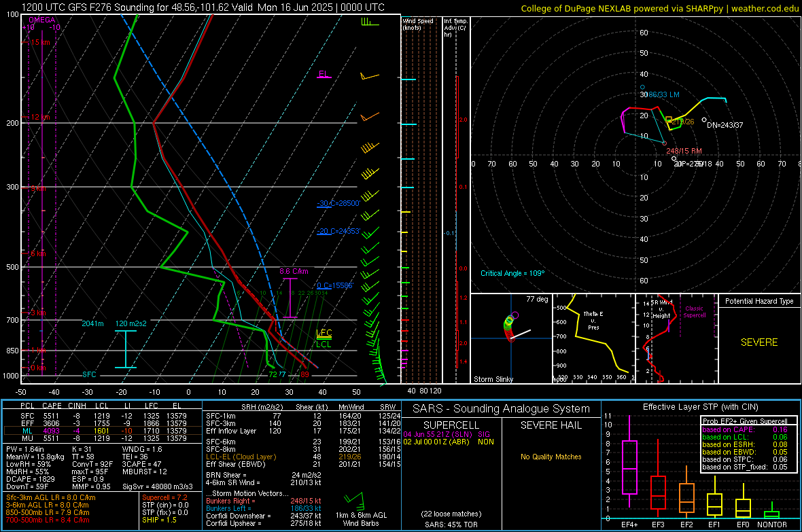802x532 pixels.
Task: Click the PW = 1.64in value
Action: tap(24, 449)
